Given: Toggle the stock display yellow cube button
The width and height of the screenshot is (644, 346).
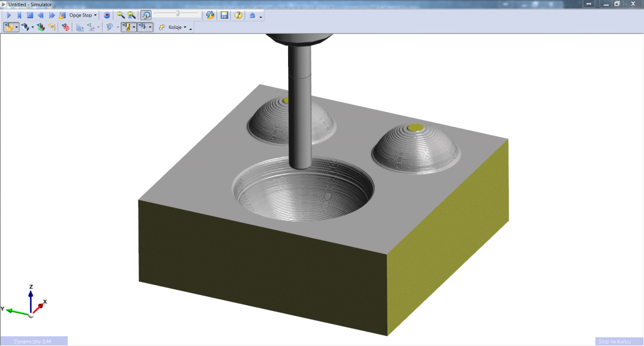Looking at the screenshot, I should (9, 28).
